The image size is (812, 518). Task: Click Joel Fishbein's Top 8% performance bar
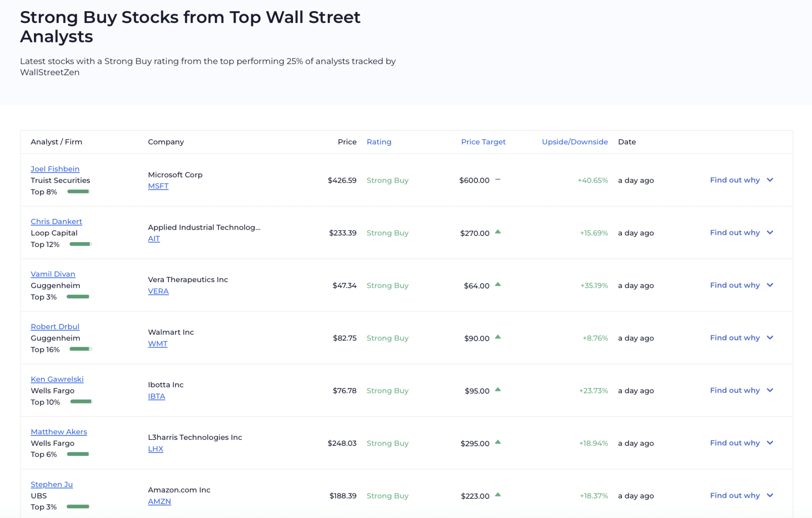78,191
